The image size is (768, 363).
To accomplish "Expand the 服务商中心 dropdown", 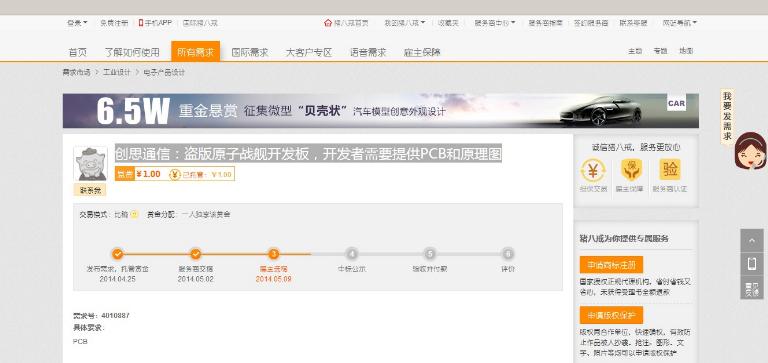I will pyautogui.click(x=495, y=23).
